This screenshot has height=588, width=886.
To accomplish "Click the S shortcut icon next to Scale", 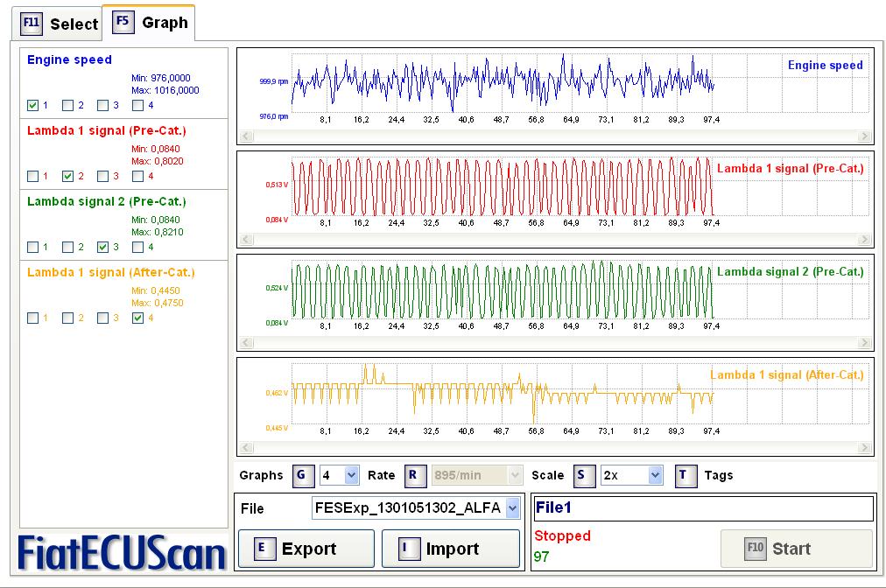I will tap(584, 475).
